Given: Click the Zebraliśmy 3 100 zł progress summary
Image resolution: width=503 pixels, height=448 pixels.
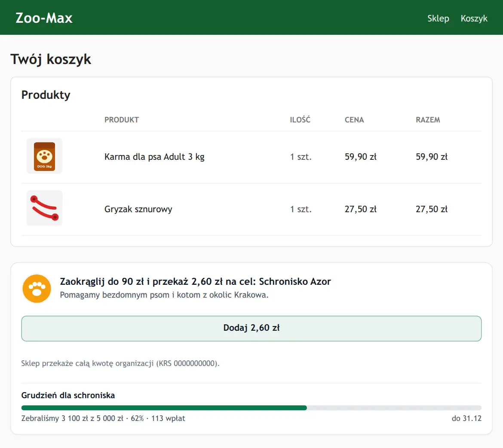Looking at the screenshot, I should click(x=103, y=418).
